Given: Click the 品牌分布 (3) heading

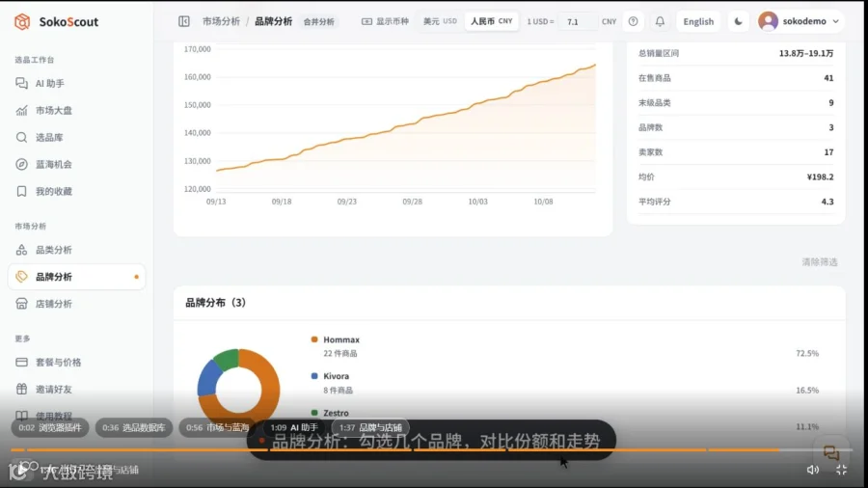Looking at the screenshot, I should [215, 303].
